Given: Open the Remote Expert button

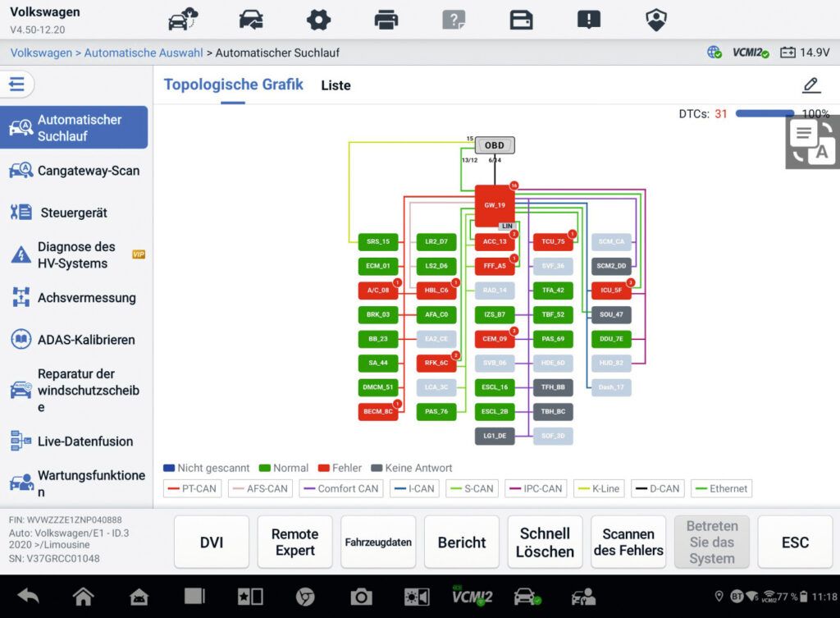Looking at the screenshot, I should [x=294, y=542].
